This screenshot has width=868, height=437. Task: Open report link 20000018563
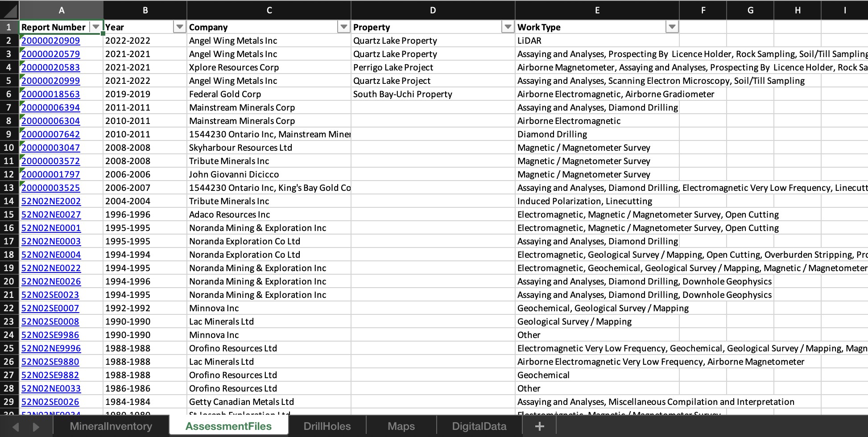50,94
